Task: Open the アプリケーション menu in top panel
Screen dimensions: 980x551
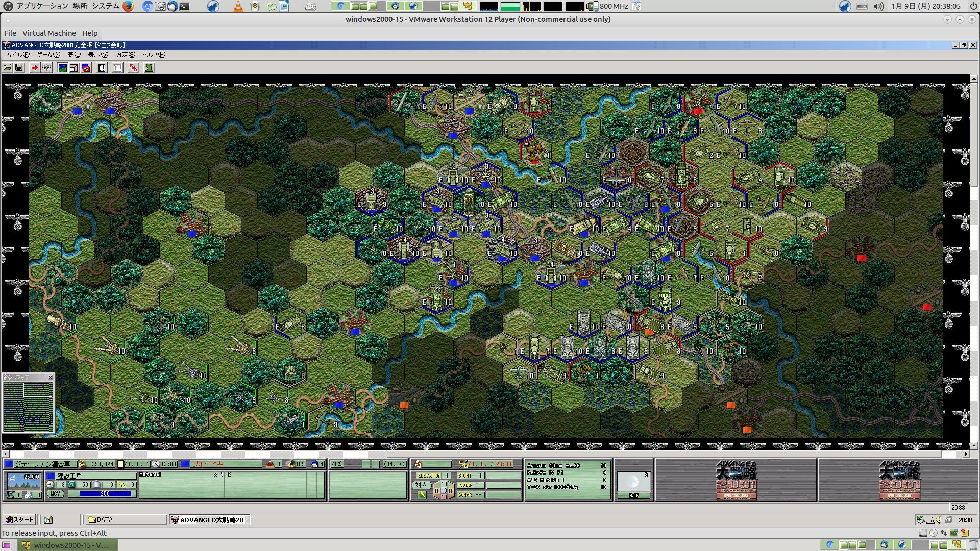Action: pos(42,6)
